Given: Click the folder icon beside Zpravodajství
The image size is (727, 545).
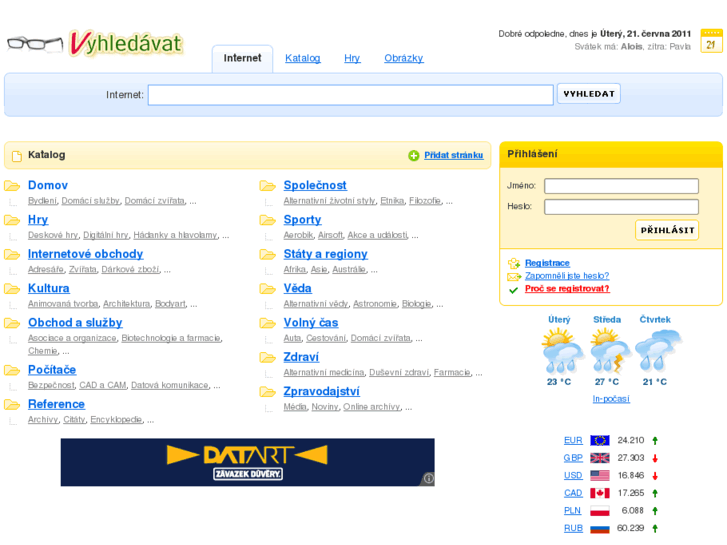Looking at the screenshot, I should tap(268, 392).
